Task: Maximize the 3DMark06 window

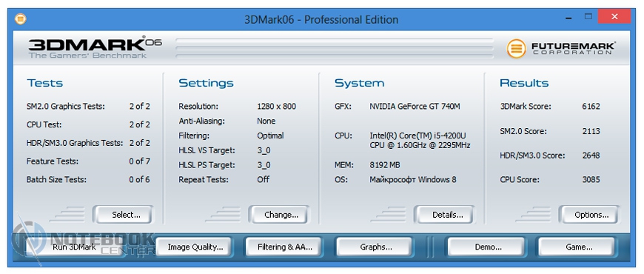Action: click(588, 17)
